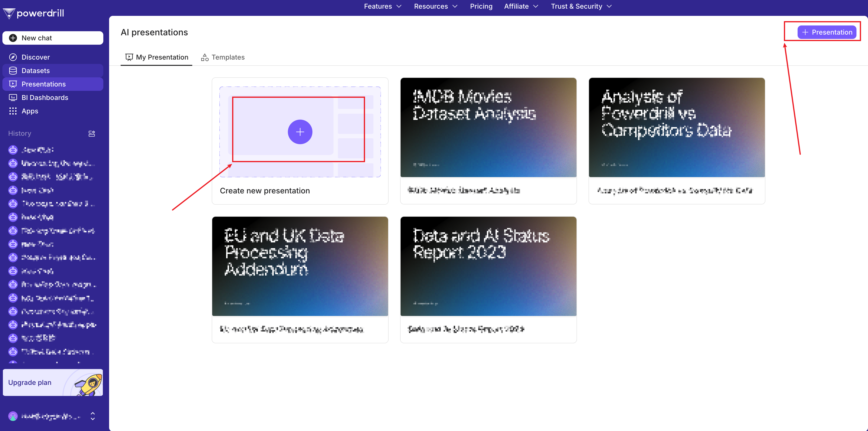The image size is (868, 431).
Task: Switch to the Templates tab
Action: pos(223,57)
